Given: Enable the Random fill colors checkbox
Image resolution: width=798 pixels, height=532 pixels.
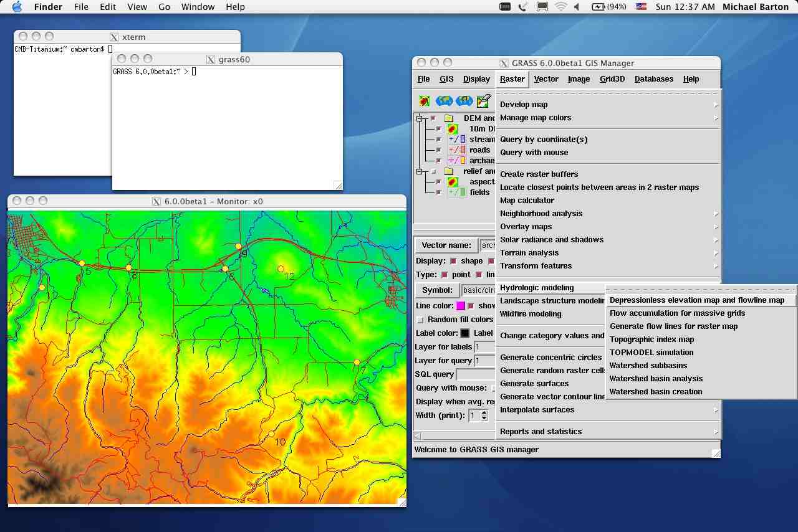Looking at the screenshot, I should point(420,320).
